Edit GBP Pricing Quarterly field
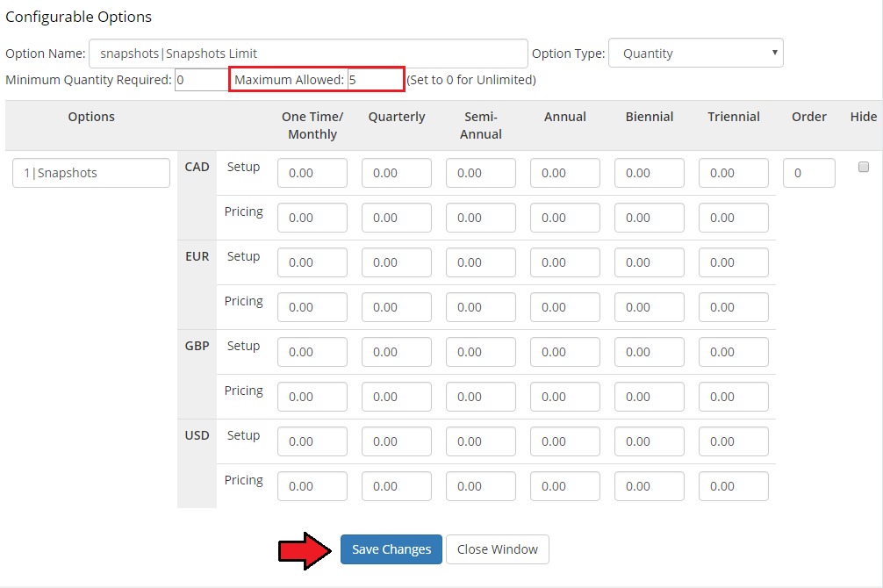Screen dimensions: 883x588 click(x=397, y=397)
